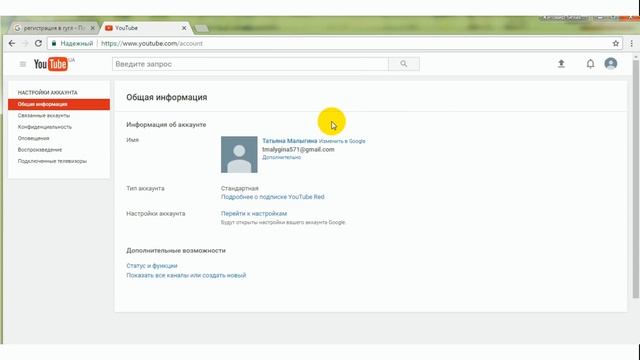Click the name Татьяна Малыгина
The width and height of the screenshot is (640, 360).
(289, 141)
